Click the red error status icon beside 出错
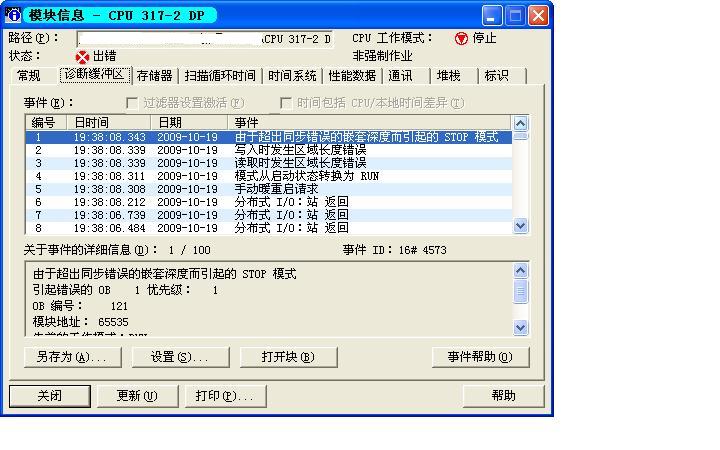 (x=82, y=57)
